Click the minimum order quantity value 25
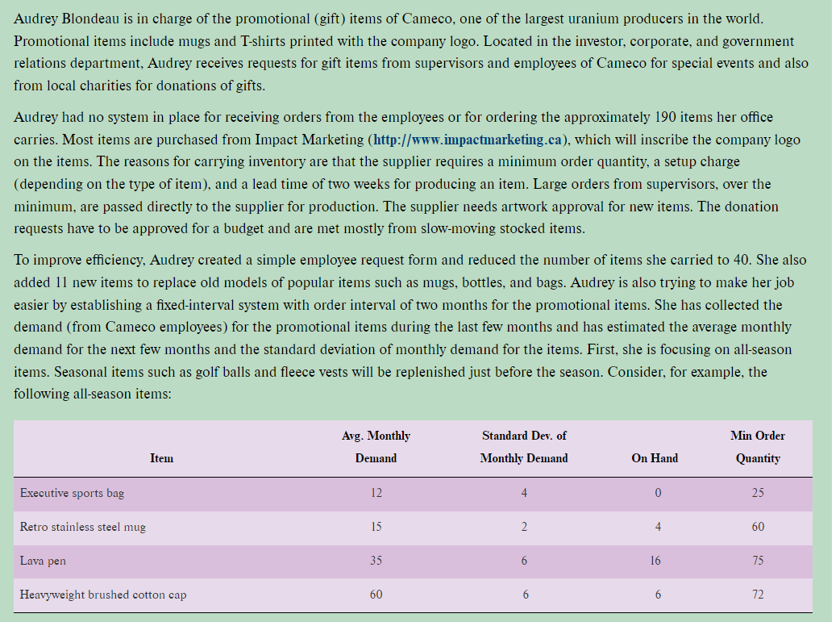This screenshot has height=622, width=840. point(757,493)
